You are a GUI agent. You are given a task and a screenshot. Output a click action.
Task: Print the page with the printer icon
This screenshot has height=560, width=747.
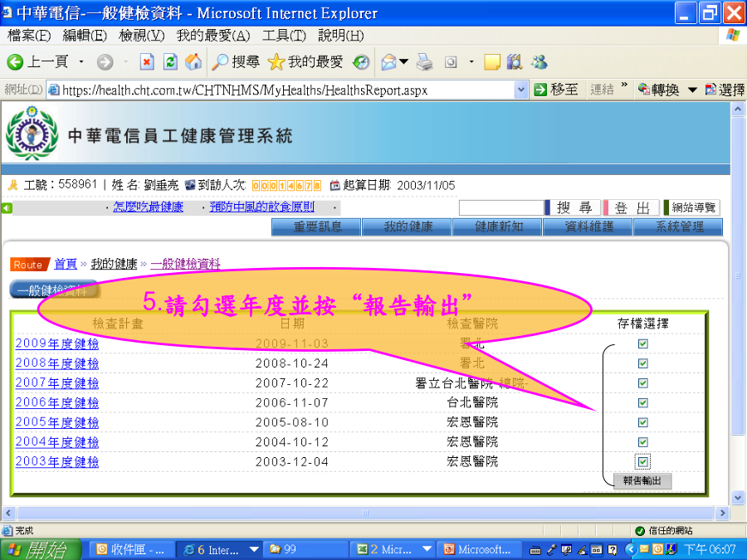[x=424, y=62]
